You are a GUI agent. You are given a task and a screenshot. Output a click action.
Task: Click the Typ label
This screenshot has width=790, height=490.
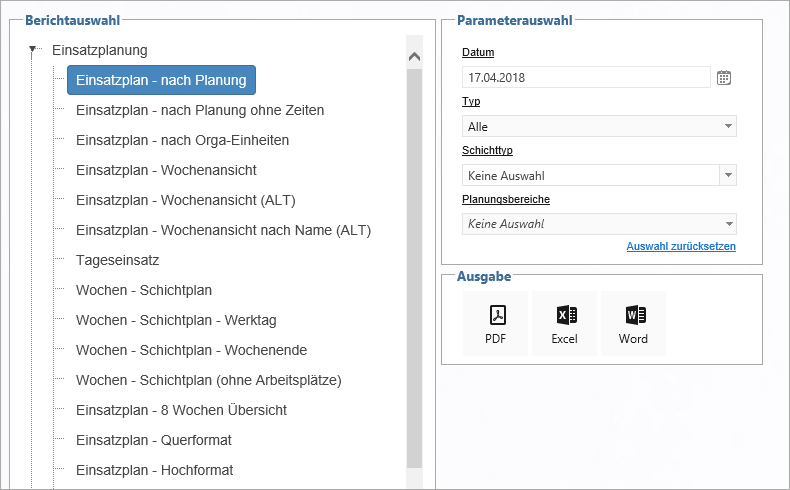point(471,101)
